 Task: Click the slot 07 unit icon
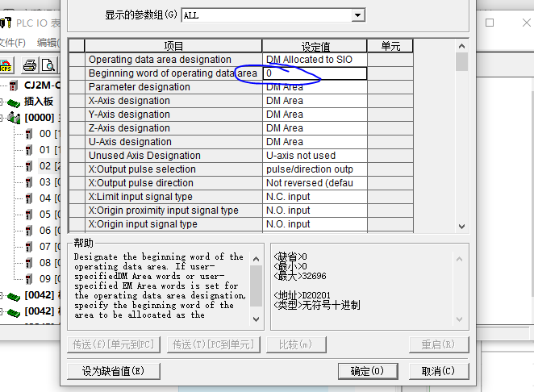(x=29, y=246)
